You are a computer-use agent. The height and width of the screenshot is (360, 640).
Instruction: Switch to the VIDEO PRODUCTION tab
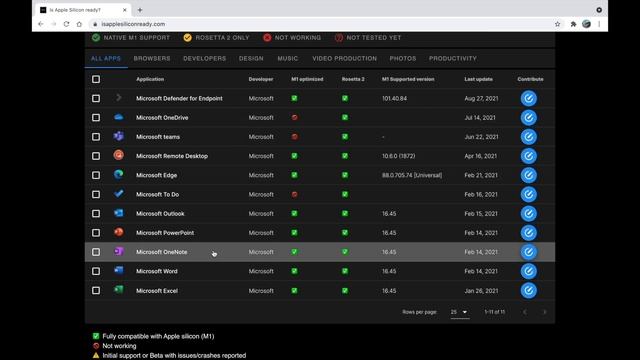[x=344, y=58]
